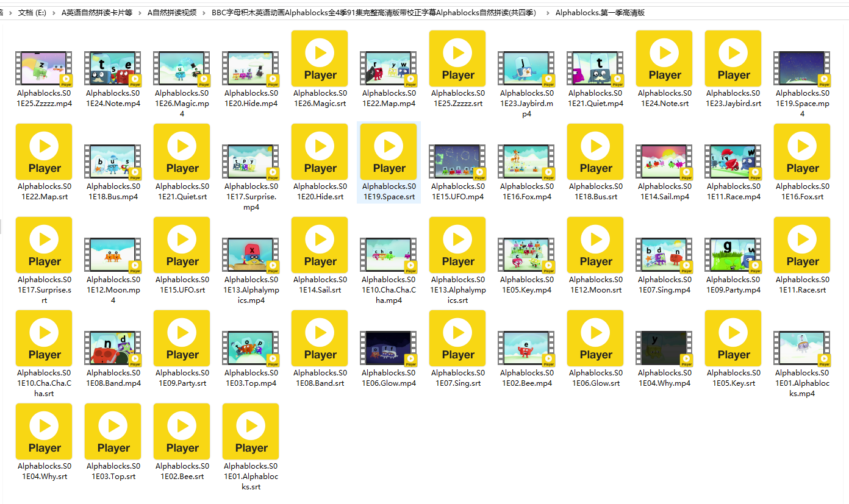The height and width of the screenshot is (504, 849).
Task: Select Alphablocks.S01E15.UFO.mp4 video file
Action: 457,161
